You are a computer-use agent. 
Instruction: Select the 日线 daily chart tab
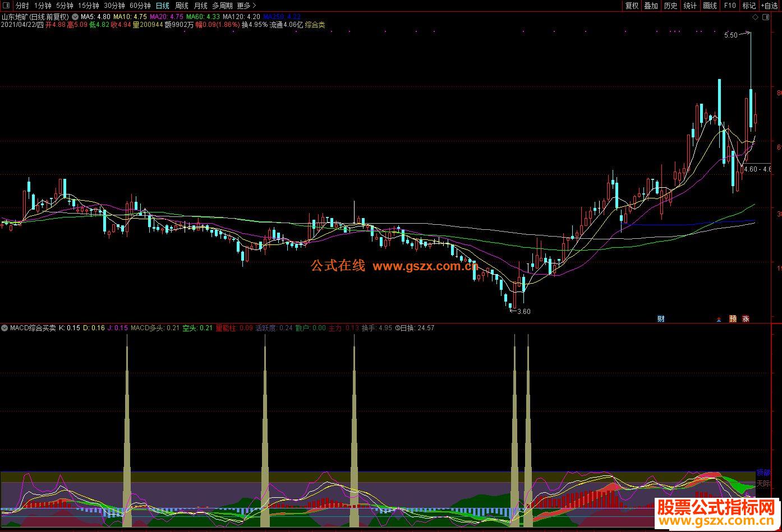tap(162, 6)
